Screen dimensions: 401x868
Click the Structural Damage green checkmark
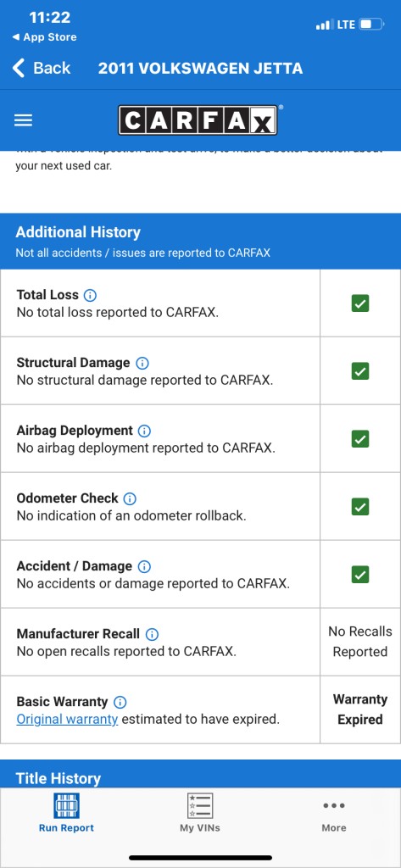[360, 371]
